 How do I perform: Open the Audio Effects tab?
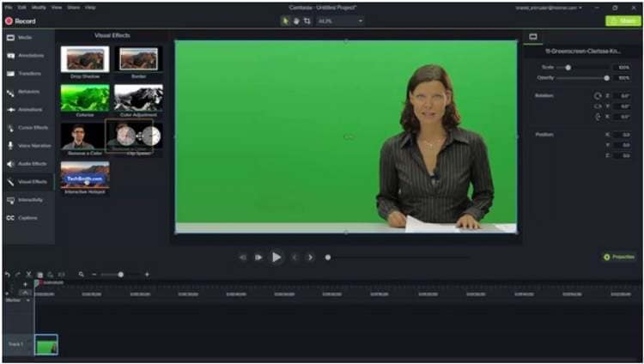pos(28,164)
